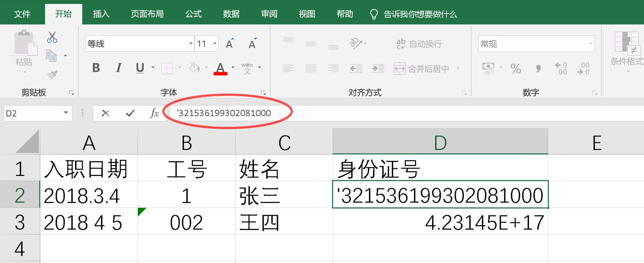
Task: Click Increase Decimal icon
Action: coord(561,68)
